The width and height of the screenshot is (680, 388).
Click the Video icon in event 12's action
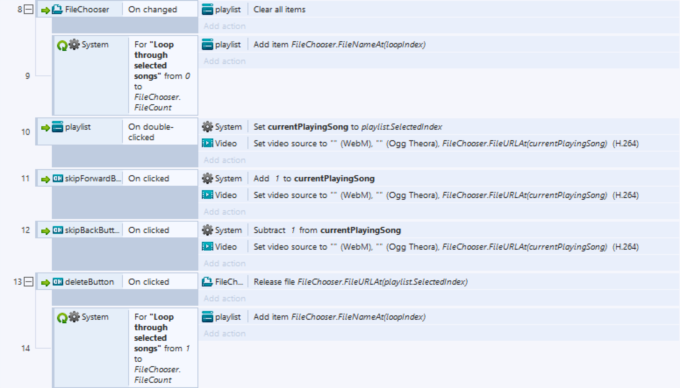coord(208,247)
